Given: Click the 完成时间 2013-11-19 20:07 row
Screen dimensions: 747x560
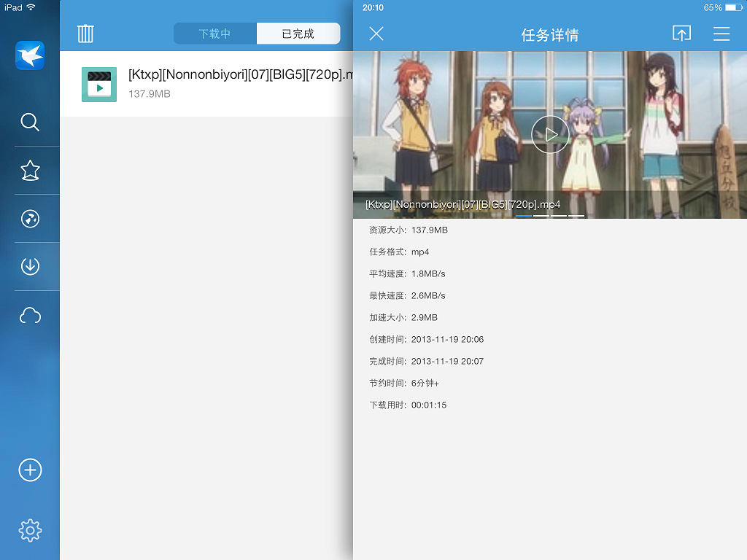Looking at the screenshot, I should (x=426, y=362).
